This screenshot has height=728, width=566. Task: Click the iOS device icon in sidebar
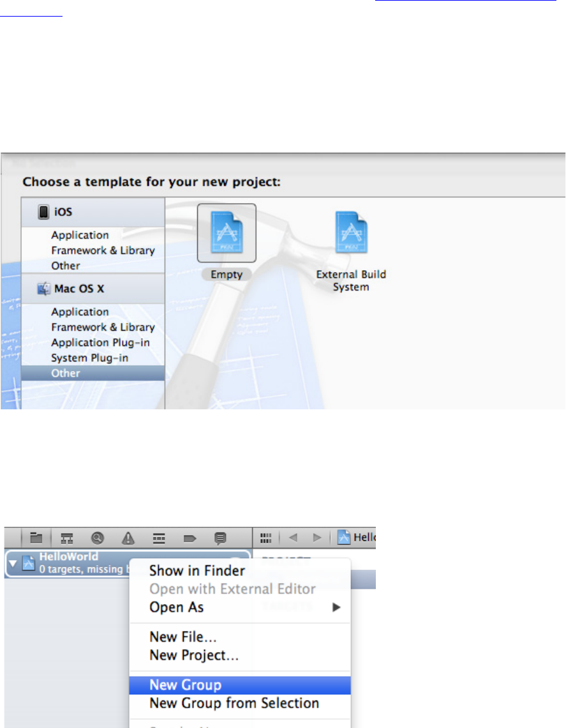[x=43, y=212]
